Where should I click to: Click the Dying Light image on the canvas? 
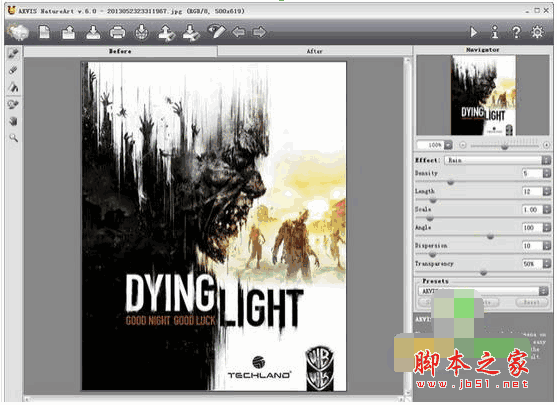coord(214,226)
